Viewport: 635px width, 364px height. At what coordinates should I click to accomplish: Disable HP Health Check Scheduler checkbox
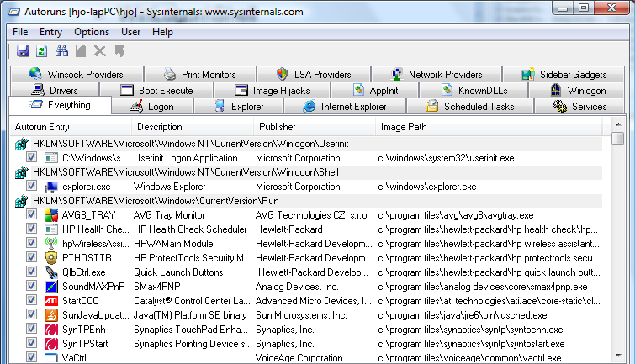click(x=31, y=229)
